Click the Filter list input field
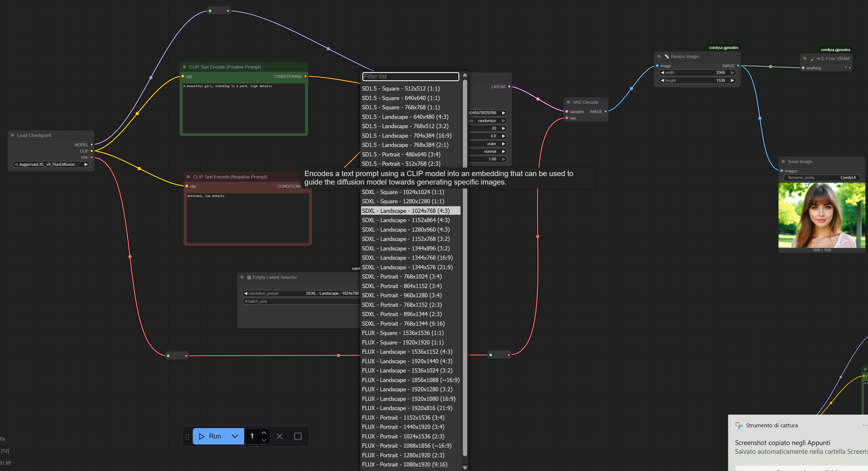The image size is (868, 471). click(x=410, y=77)
